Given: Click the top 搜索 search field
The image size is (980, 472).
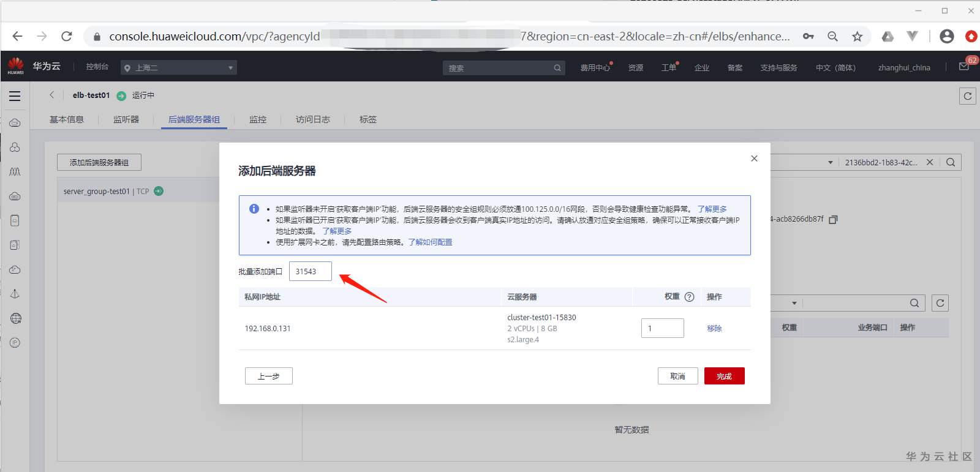Looking at the screenshot, I should click(x=503, y=68).
